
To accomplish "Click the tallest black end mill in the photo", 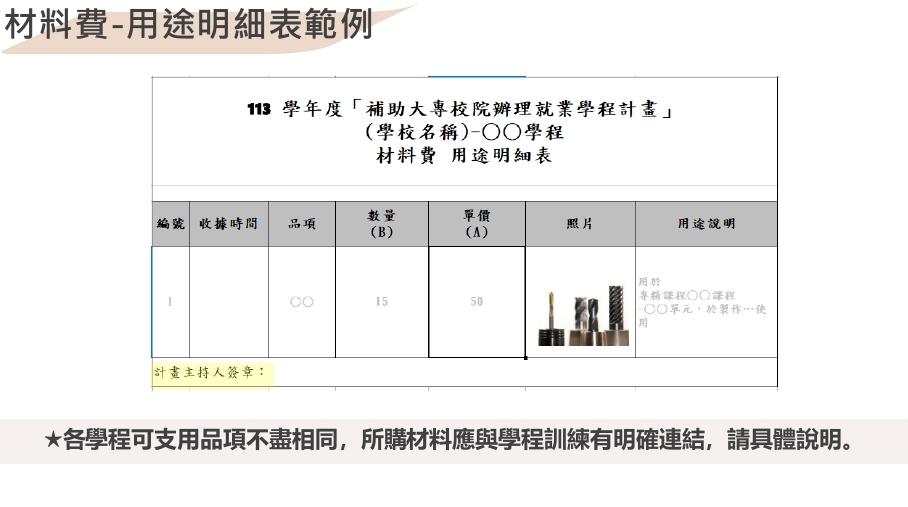I will (614, 312).
